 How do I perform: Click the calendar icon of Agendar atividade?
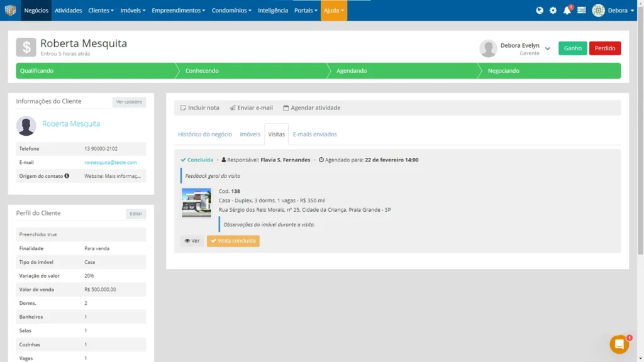coord(286,107)
